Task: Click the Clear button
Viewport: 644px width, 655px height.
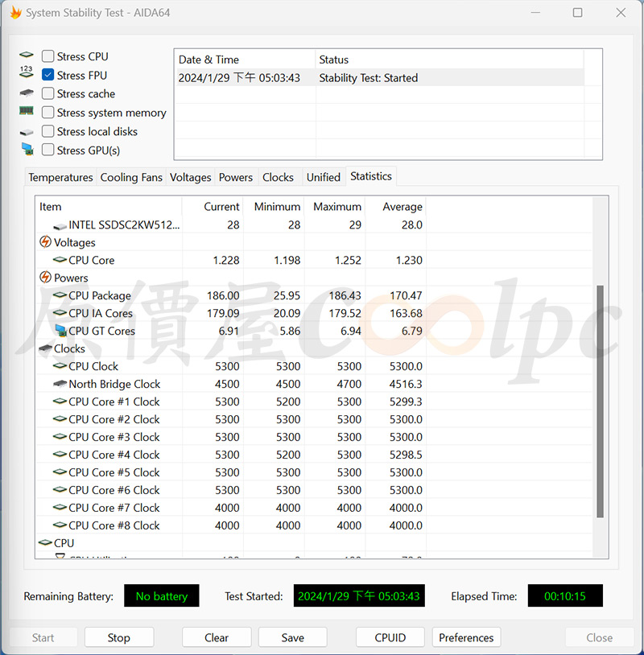Action: (217, 637)
